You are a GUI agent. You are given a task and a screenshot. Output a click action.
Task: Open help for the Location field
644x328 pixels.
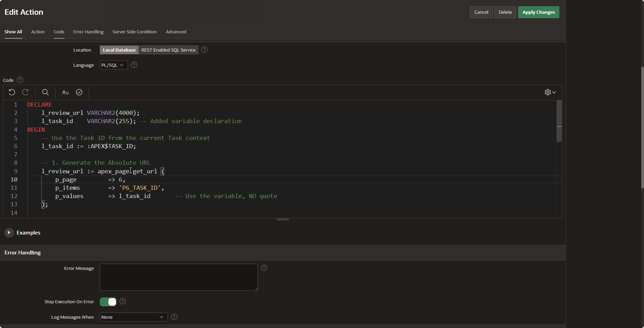[x=204, y=50]
